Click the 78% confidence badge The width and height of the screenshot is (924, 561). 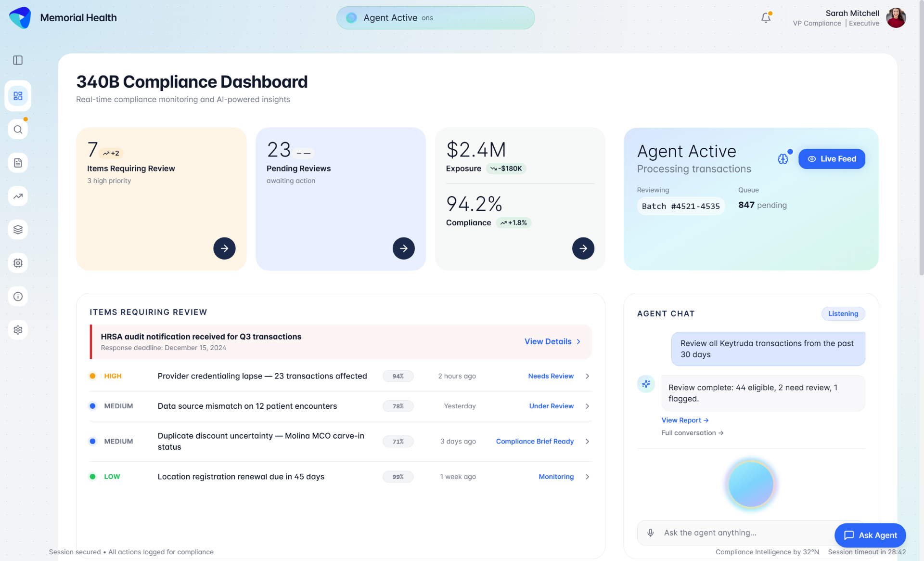coord(398,406)
